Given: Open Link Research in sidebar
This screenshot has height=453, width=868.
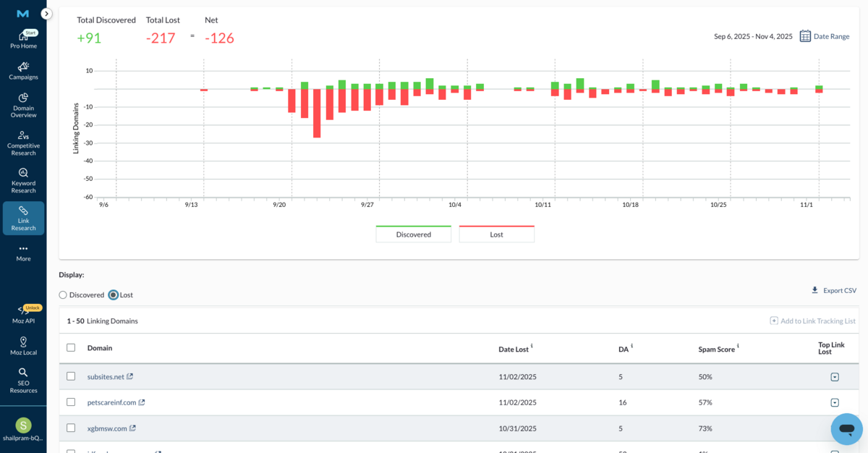Looking at the screenshot, I should click(23, 219).
